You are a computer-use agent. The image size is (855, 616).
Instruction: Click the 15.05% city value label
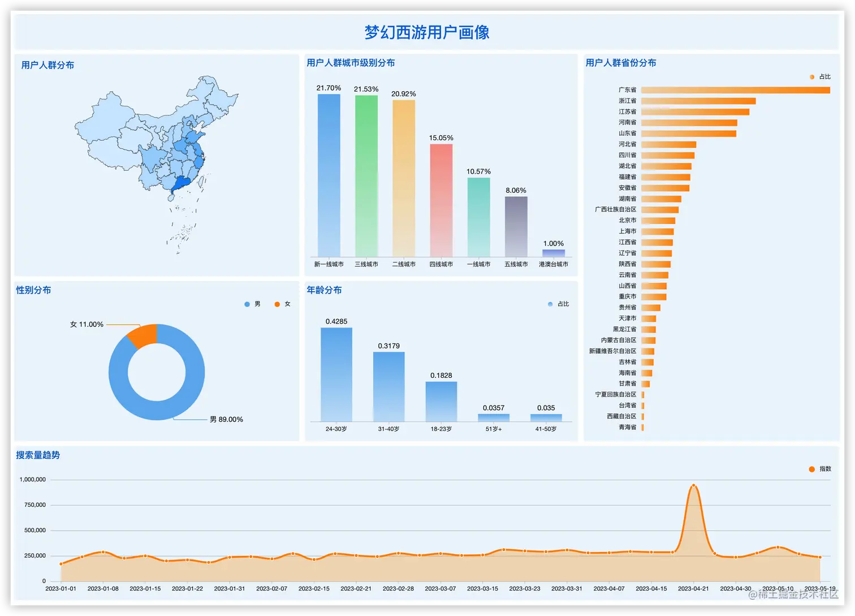pos(441,138)
